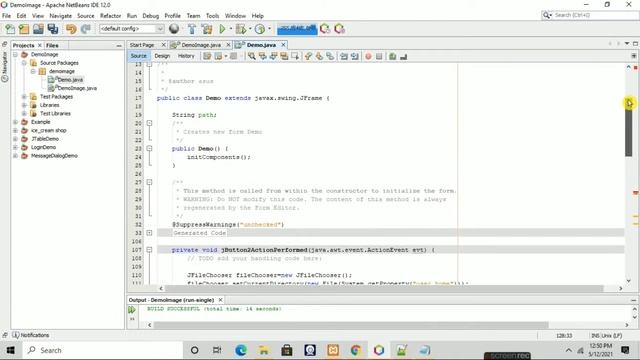The image size is (640, 360).
Task: Click the Clean and Build Project icon
Action: pos(207,29)
